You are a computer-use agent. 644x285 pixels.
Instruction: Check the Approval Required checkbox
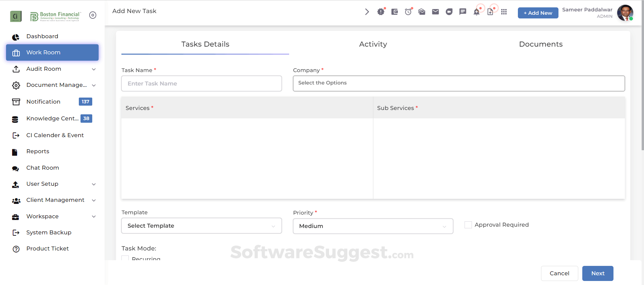[x=468, y=225]
